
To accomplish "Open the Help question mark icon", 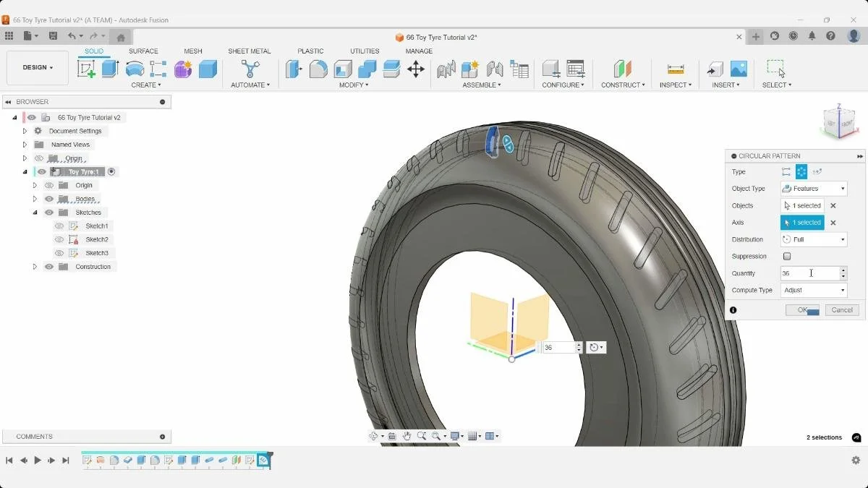I will [x=831, y=36].
